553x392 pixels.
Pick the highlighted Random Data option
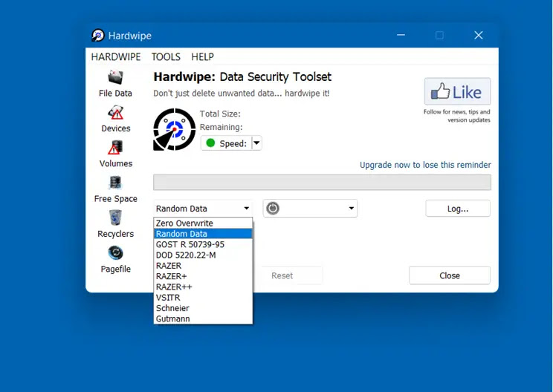tap(203, 234)
